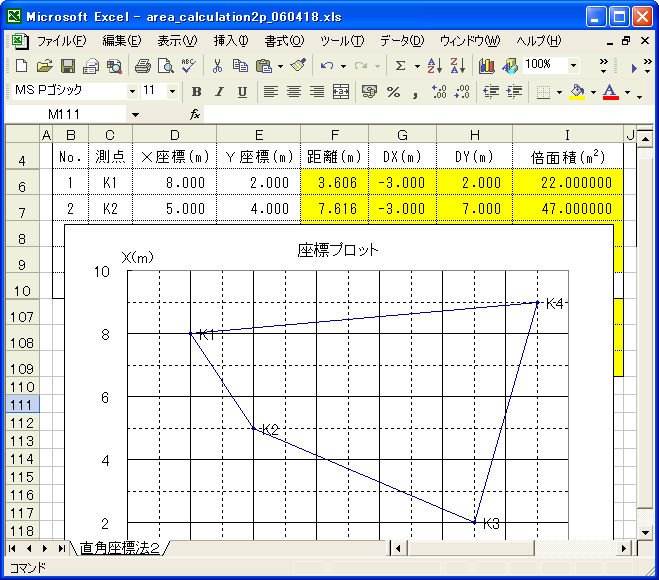This screenshot has width=659, height=580.
Task: Increase indent icon
Action: 514,91
